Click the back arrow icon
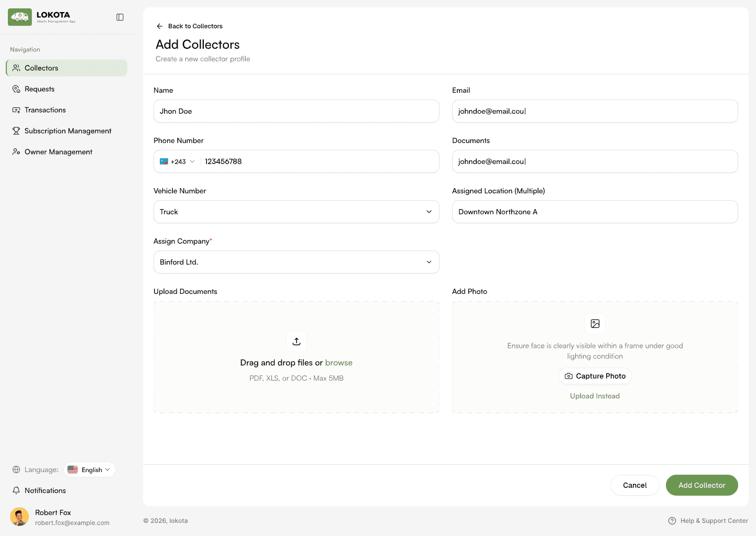 point(160,26)
